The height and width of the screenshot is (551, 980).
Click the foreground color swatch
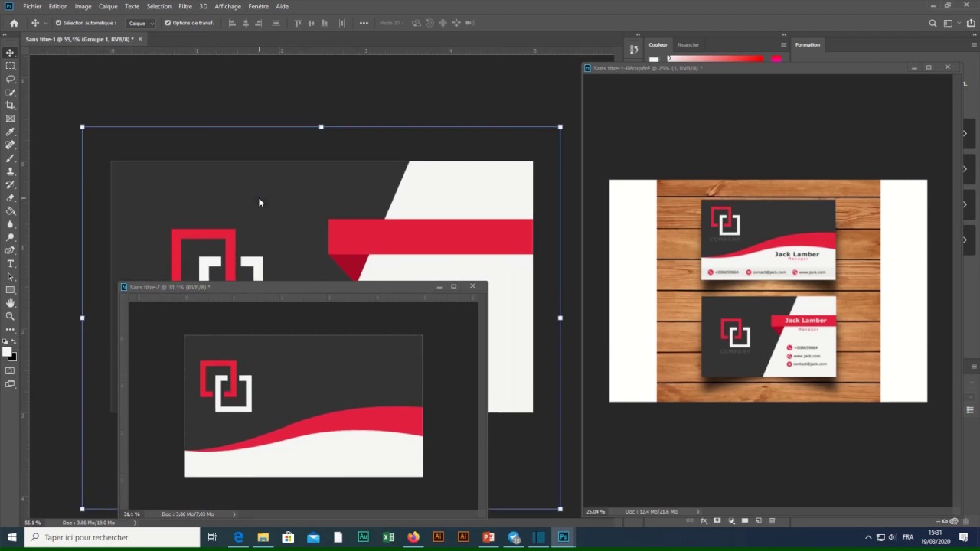[7, 352]
